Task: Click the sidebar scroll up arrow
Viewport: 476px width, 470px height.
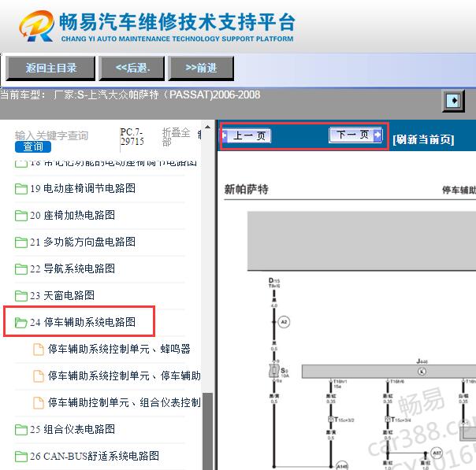Action: [x=207, y=127]
